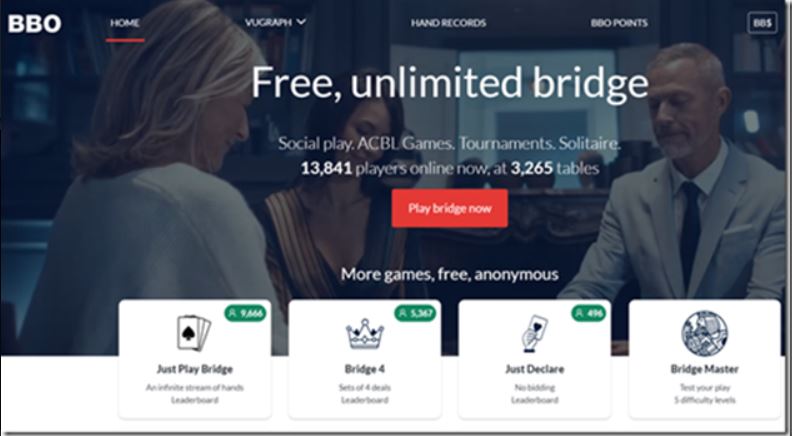Click the red Play bridge now button

coord(450,208)
